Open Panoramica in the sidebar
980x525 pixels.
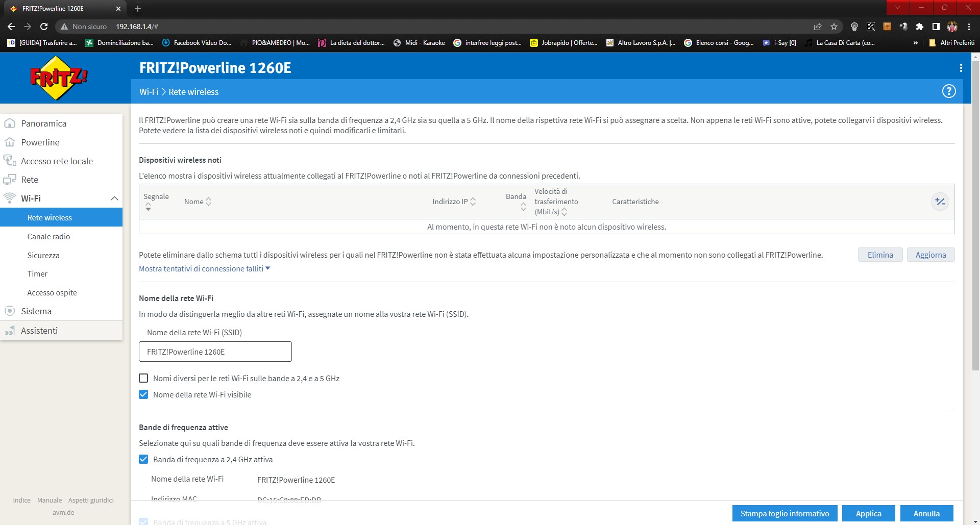(44, 123)
